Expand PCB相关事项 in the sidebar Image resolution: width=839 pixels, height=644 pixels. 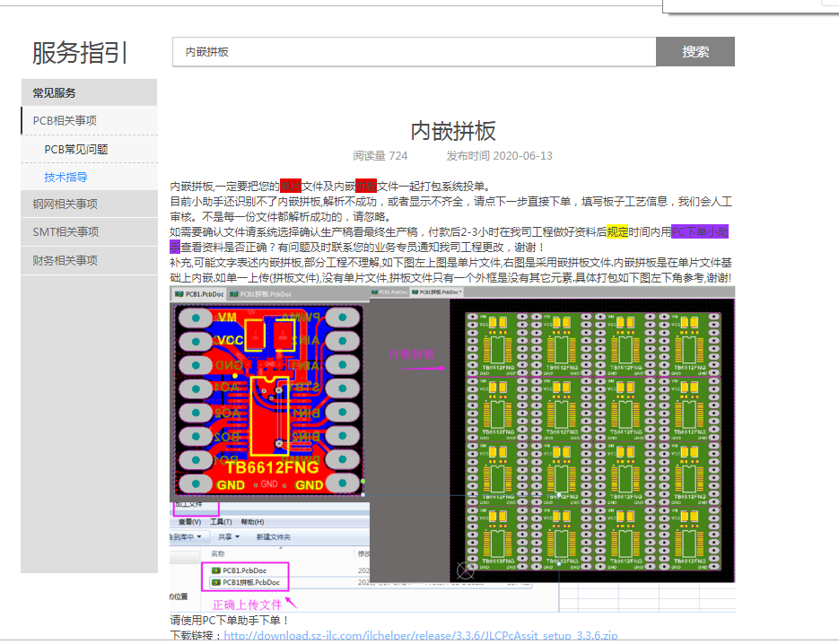tap(65, 121)
